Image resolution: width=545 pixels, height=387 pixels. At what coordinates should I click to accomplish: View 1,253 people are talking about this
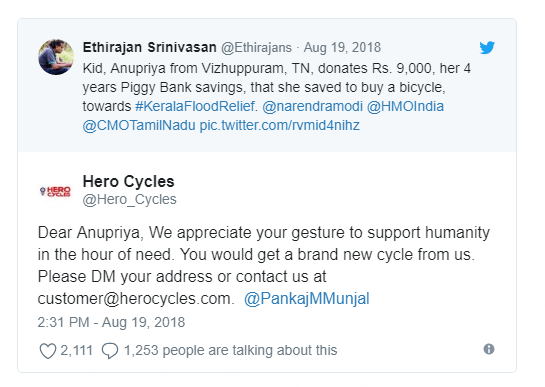[230, 350]
